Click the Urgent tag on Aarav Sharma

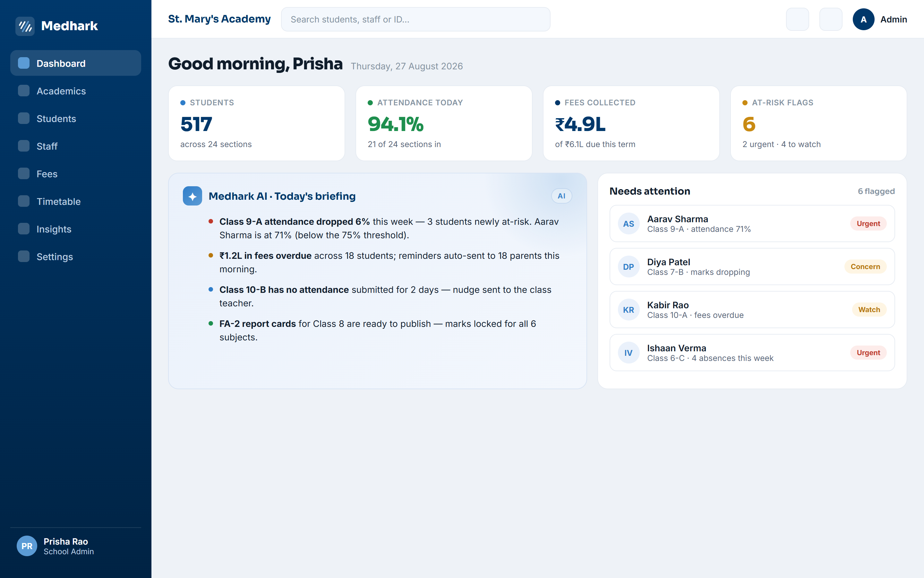868,223
